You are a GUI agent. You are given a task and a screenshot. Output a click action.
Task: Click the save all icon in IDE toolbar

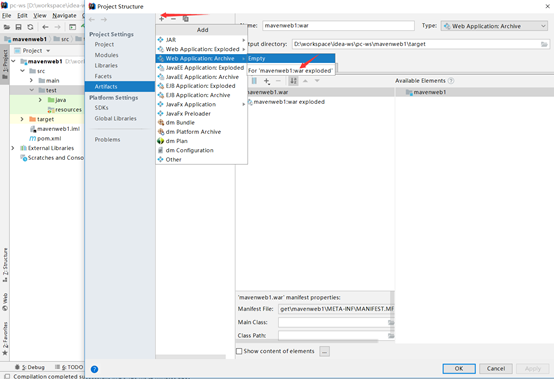pyautogui.click(x=18, y=27)
